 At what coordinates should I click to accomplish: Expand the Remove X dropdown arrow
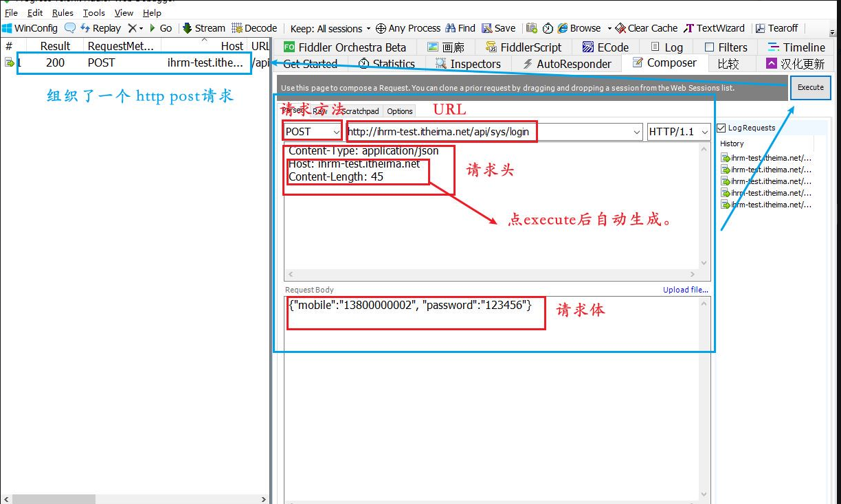click(x=142, y=28)
